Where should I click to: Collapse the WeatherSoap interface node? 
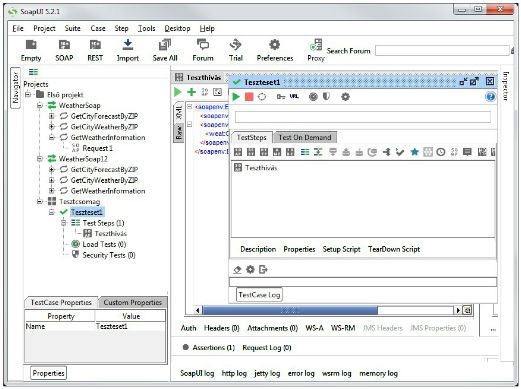point(40,105)
